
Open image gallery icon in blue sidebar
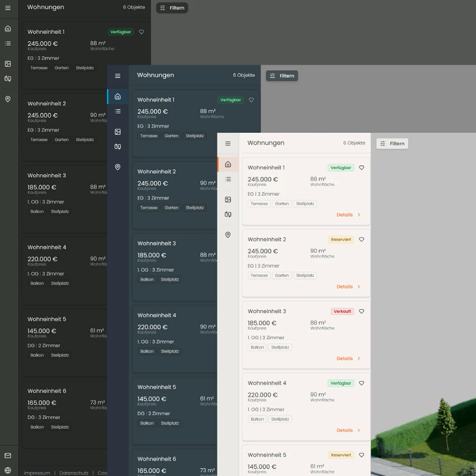[118, 132]
